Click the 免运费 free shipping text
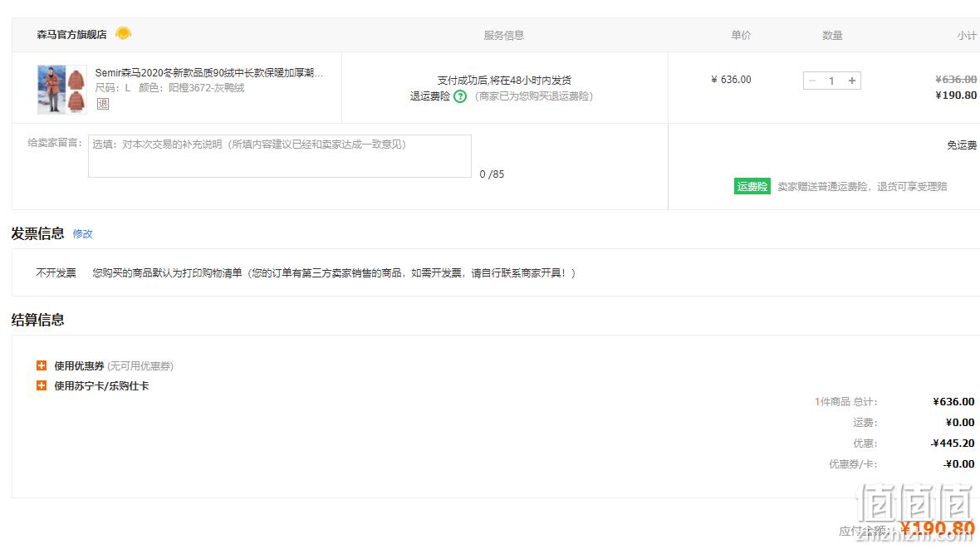The width and height of the screenshot is (980, 549). click(961, 145)
